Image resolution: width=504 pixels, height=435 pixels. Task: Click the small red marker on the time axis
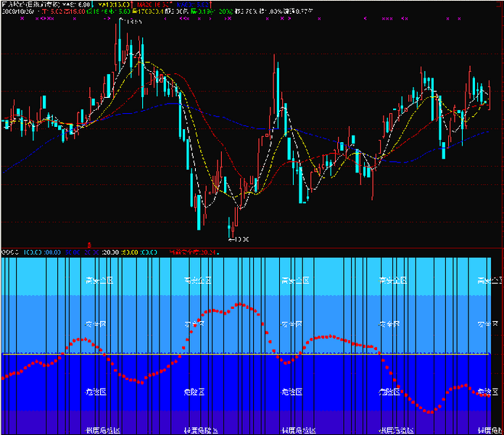click(x=88, y=244)
